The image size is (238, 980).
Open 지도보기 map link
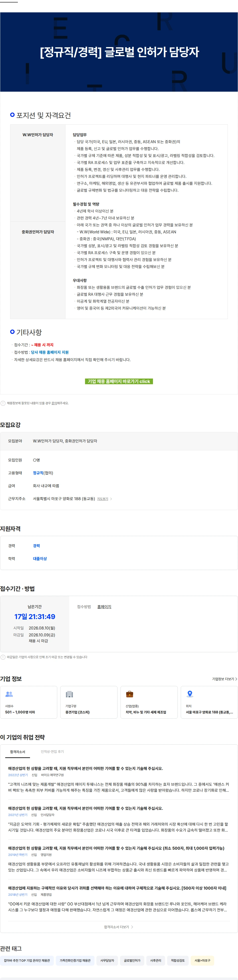[102, 499]
